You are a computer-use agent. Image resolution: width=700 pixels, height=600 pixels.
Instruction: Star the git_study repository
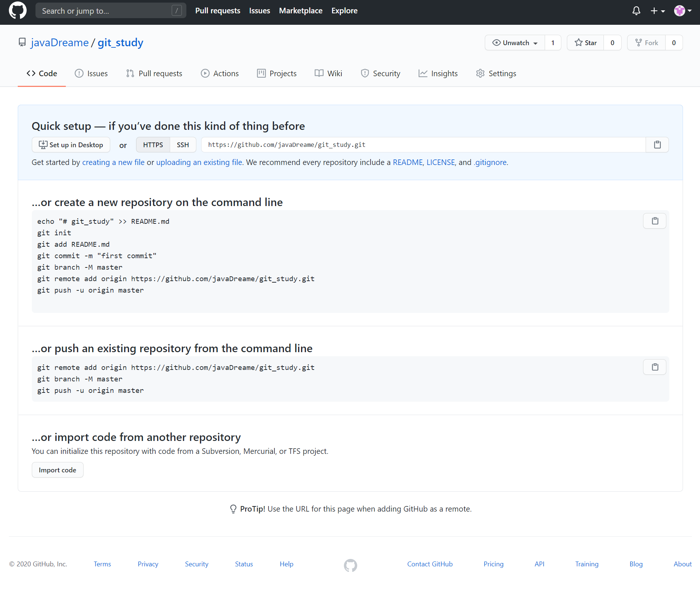click(585, 43)
